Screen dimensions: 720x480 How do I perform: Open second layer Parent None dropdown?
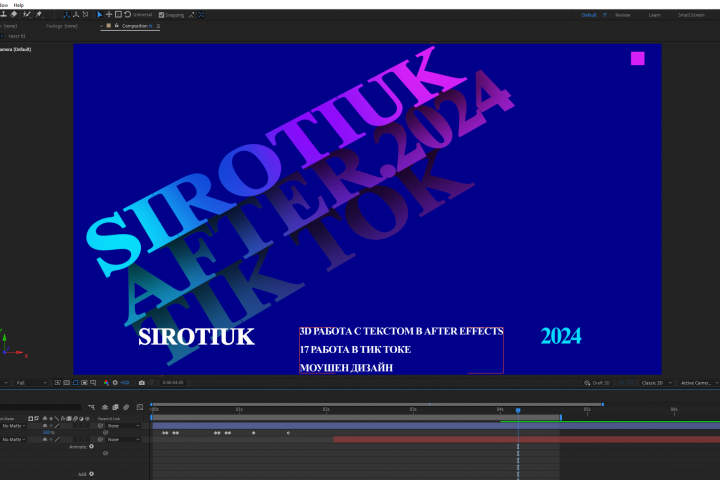123,440
